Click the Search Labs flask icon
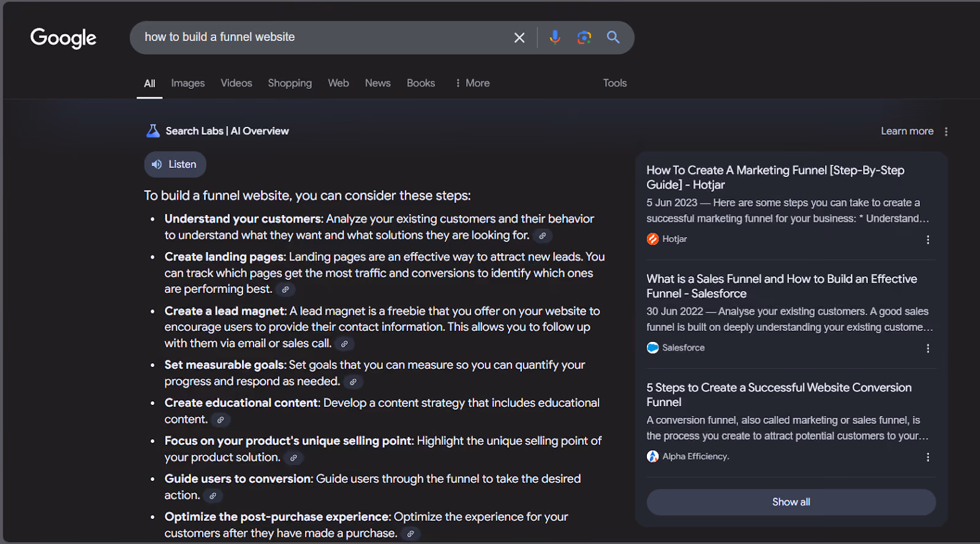The height and width of the screenshot is (544, 980). [153, 130]
